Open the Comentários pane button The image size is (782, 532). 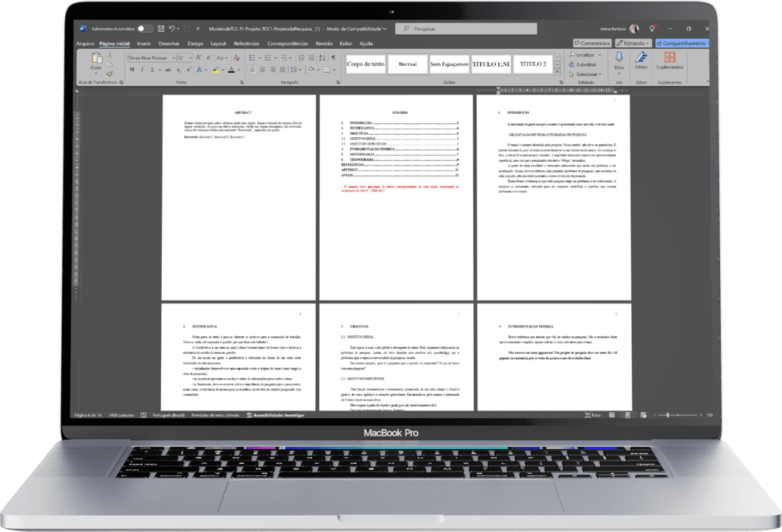(x=592, y=43)
